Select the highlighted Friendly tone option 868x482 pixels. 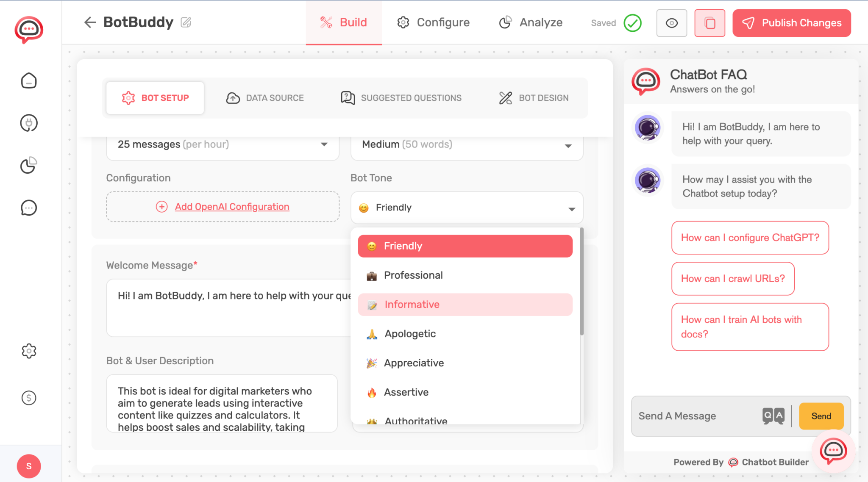[465, 246]
